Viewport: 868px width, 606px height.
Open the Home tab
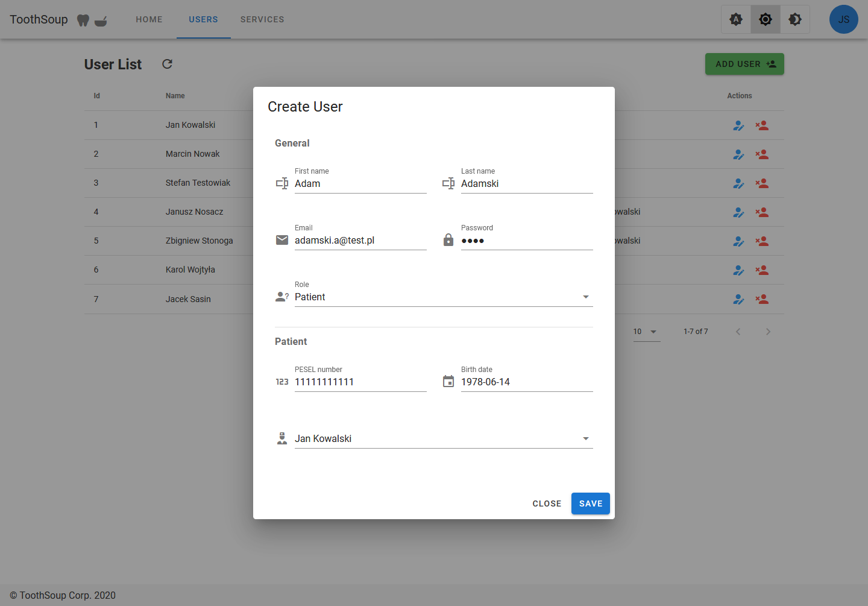pos(149,19)
